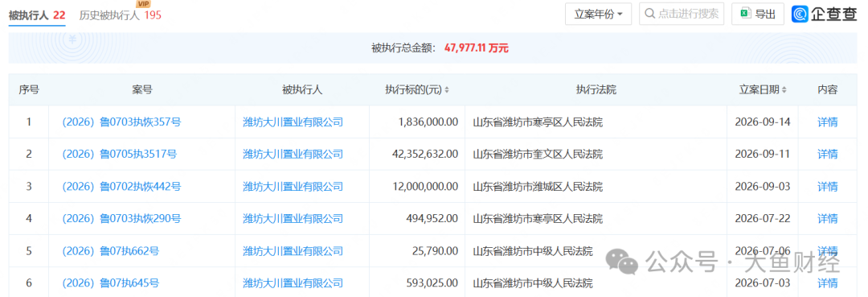The image size is (868, 297).
Task: Open case (2026)鲁07执662号
Action: tap(111, 251)
